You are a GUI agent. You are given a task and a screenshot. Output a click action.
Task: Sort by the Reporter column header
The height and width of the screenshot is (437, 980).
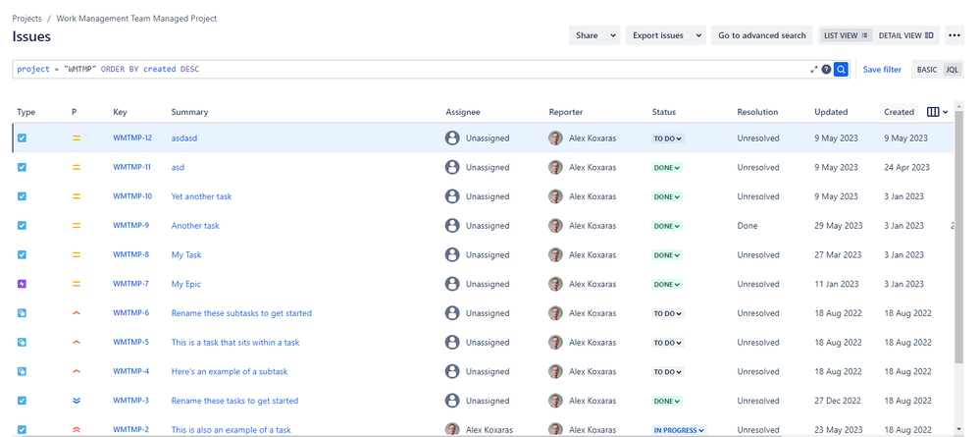tap(566, 112)
